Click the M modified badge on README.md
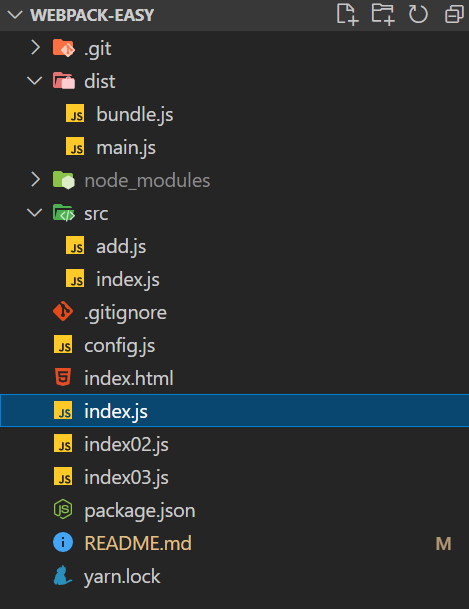 443,544
